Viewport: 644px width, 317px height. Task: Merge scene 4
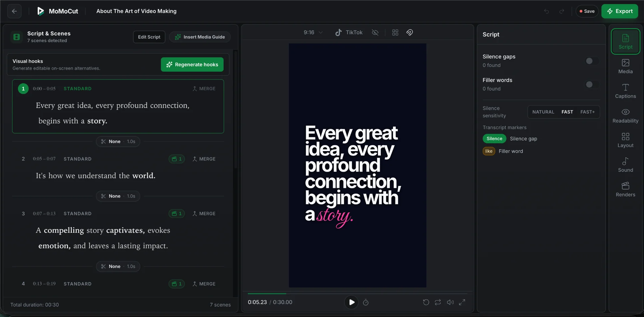tap(204, 284)
